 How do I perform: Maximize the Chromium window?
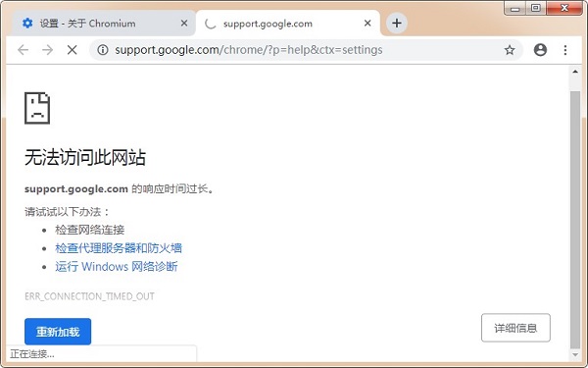[536, 8]
